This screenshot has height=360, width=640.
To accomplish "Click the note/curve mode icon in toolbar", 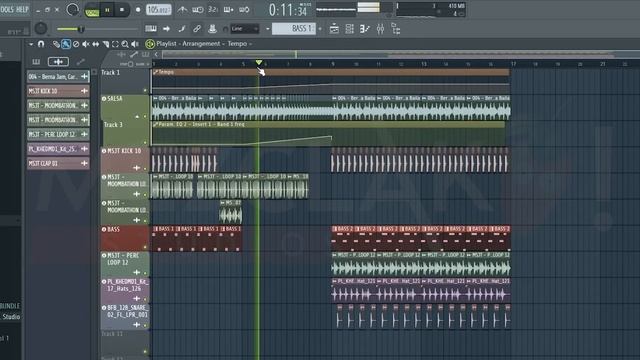I will tap(182, 29).
